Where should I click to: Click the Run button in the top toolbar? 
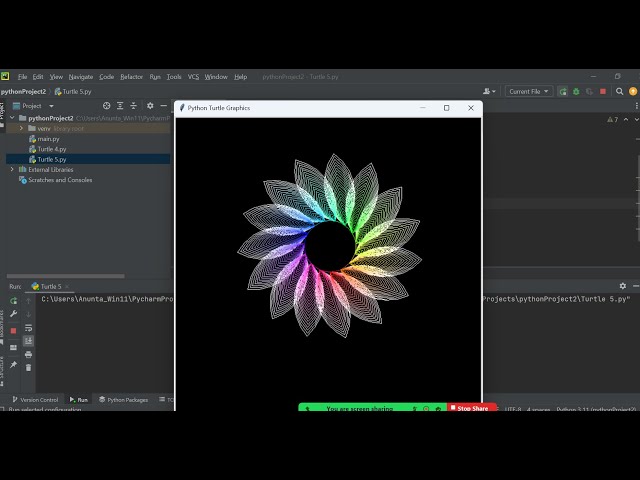tap(563, 91)
